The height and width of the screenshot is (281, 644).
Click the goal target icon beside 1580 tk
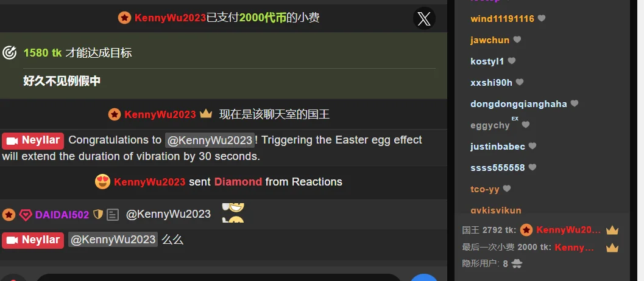9,52
